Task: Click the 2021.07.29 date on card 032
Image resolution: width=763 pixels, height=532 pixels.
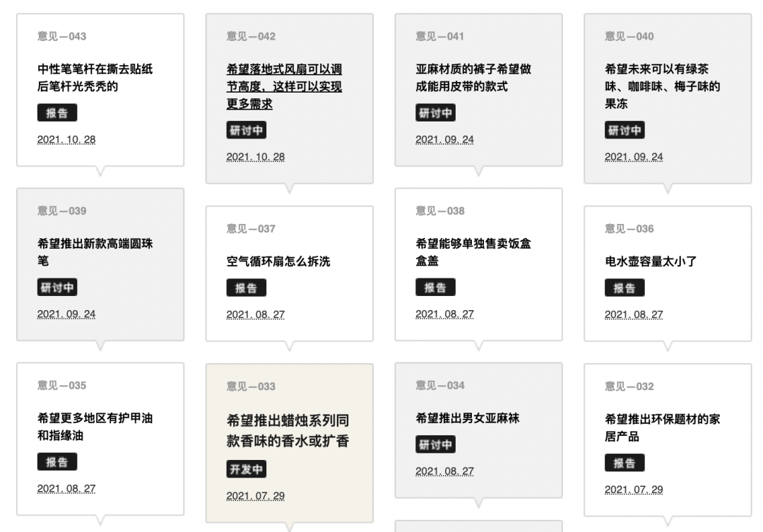Action: pyautogui.click(x=634, y=490)
